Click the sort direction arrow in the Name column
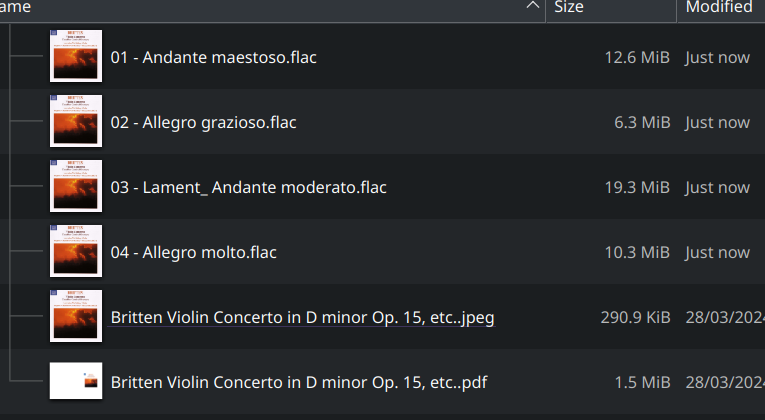This screenshot has width=765, height=420. [x=532, y=7]
